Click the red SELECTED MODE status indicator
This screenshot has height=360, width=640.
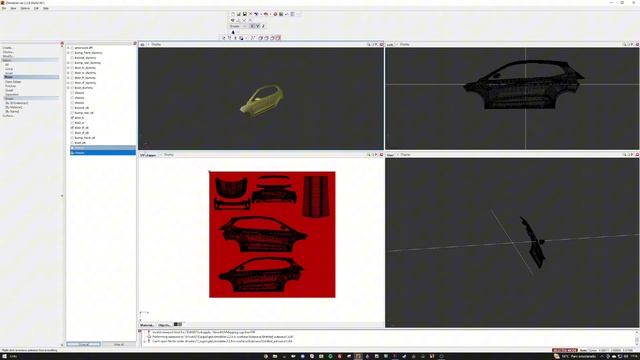[x=564, y=350]
